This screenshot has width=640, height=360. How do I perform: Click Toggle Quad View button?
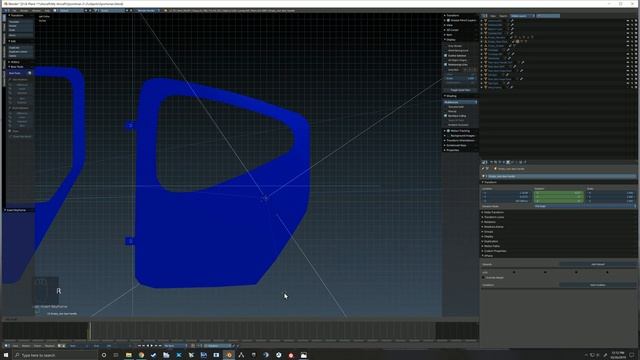pyautogui.click(x=460, y=90)
